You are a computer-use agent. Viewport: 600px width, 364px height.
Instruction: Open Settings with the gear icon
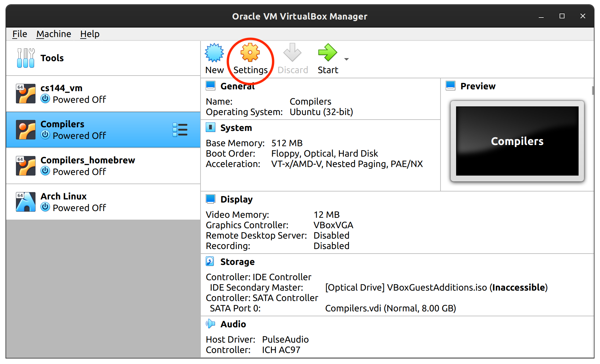click(250, 53)
